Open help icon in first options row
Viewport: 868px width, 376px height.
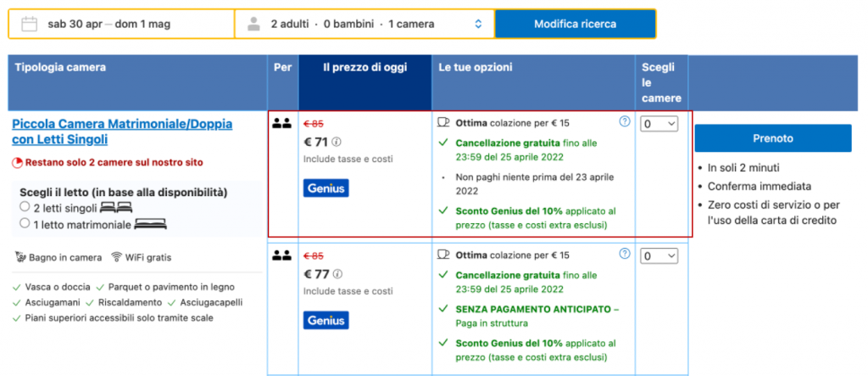pos(625,121)
